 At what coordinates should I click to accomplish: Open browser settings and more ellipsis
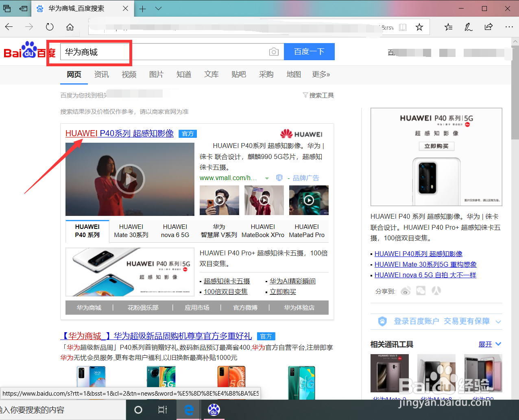(509, 27)
